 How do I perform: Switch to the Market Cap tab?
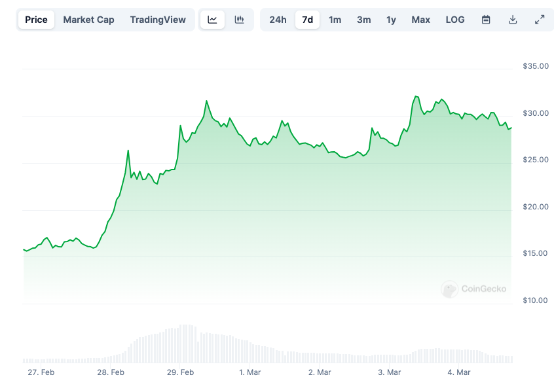tap(88, 20)
